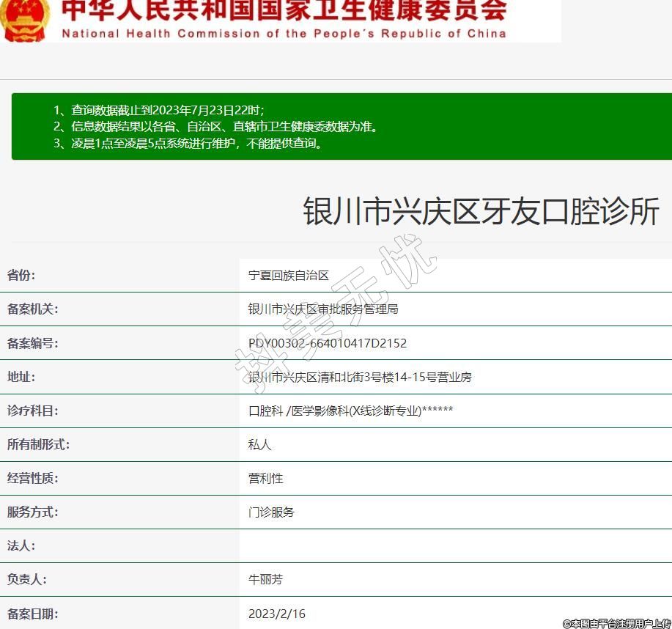Viewport: 672px width, 629px height.
Task: Click the address value 清和北街3号楼14-15号营业房
Action: [x=360, y=377]
